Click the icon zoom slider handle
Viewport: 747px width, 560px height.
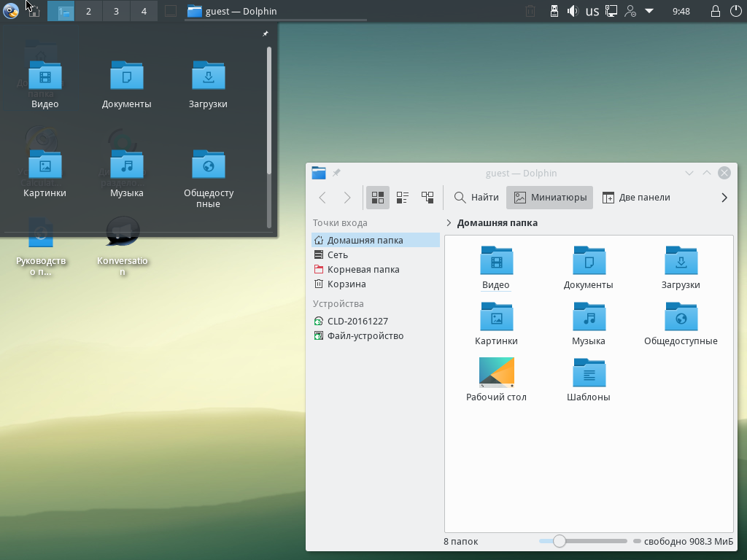coord(559,541)
